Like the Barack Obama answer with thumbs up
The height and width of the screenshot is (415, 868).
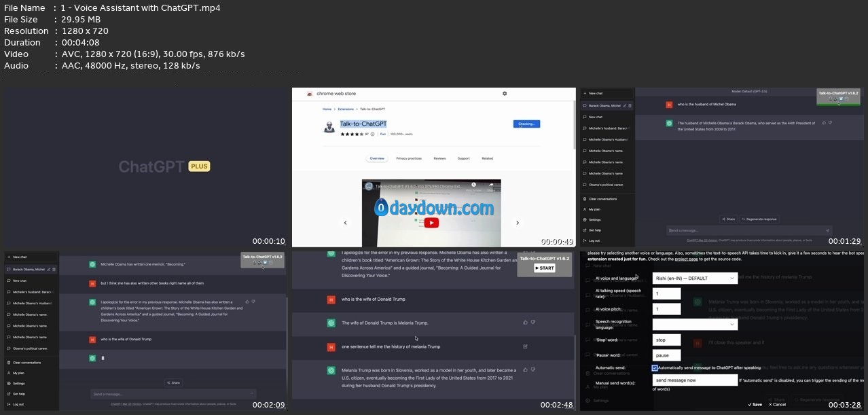(824, 123)
